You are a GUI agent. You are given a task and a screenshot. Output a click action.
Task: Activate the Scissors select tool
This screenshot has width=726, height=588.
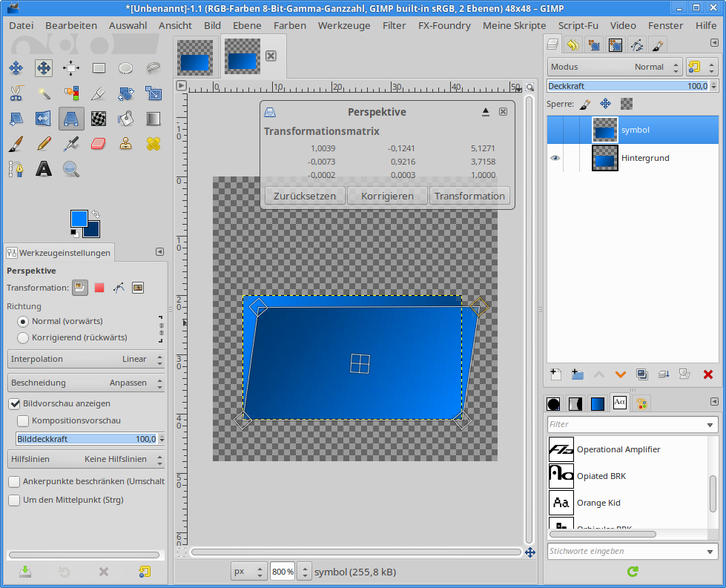(x=16, y=93)
